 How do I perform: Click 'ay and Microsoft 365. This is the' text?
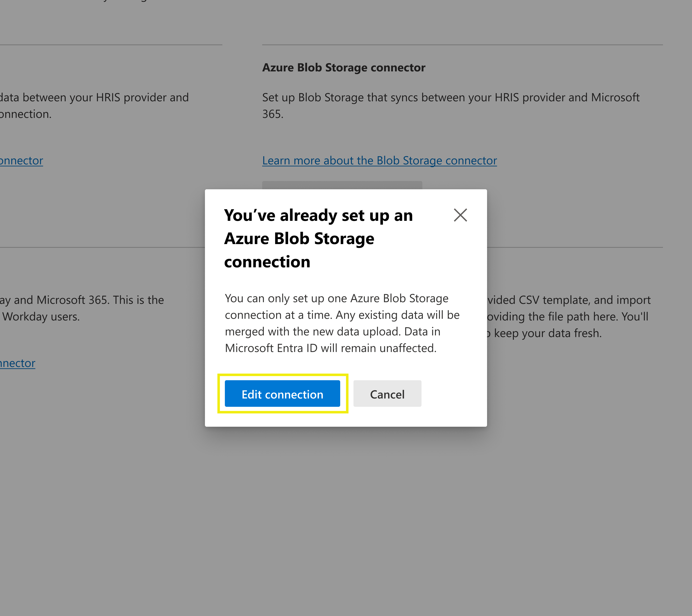pyautogui.click(x=82, y=300)
